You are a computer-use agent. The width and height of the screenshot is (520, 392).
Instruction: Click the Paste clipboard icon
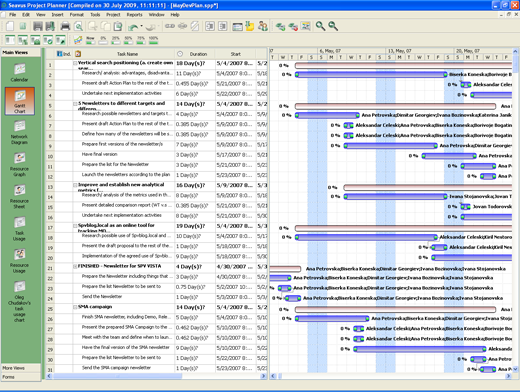tap(118, 26)
